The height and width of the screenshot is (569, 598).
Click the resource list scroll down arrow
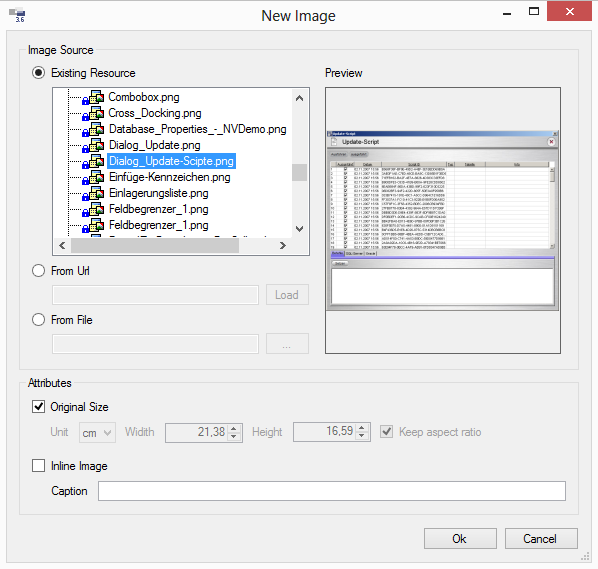pos(300,229)
